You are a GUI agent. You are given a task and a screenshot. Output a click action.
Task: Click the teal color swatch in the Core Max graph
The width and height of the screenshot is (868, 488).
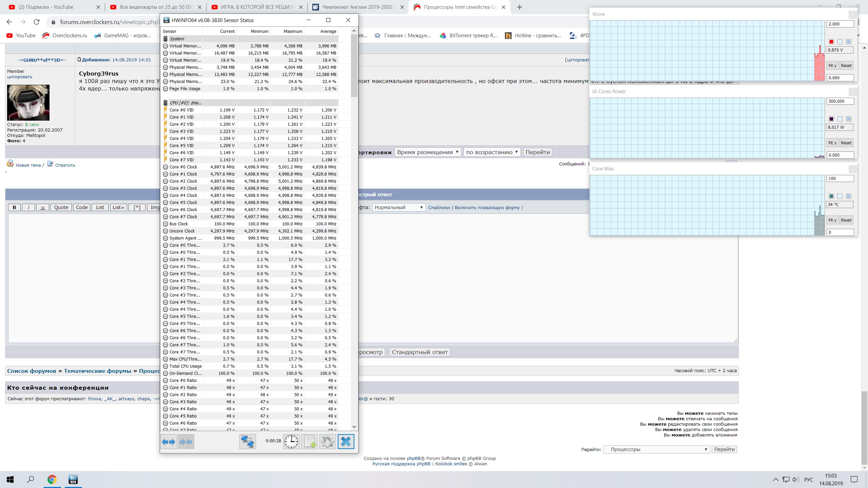(x=831, y=196)
